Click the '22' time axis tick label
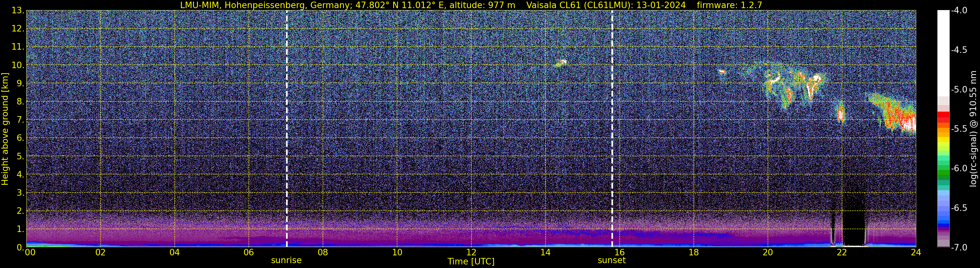The width and height of the screenshot is (980, 268). click(x=842, y=252)
